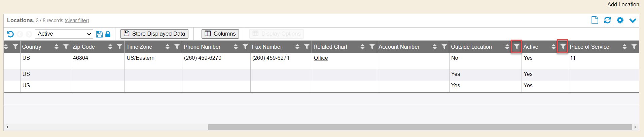This screenshot has width=644, height=137.
Task: Click the refresh icon at top right
Action: click(x=607, y=20)
